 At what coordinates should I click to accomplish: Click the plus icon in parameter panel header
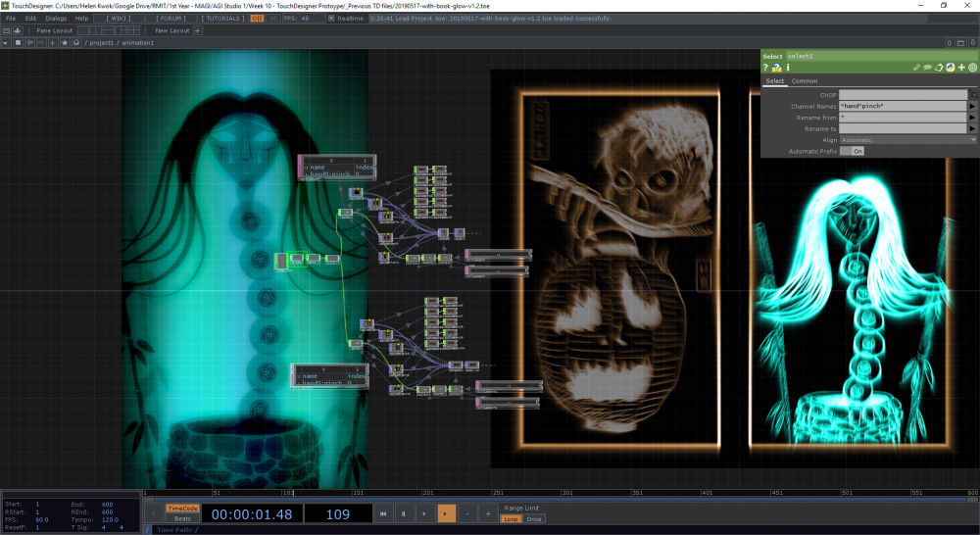(961, 68)
